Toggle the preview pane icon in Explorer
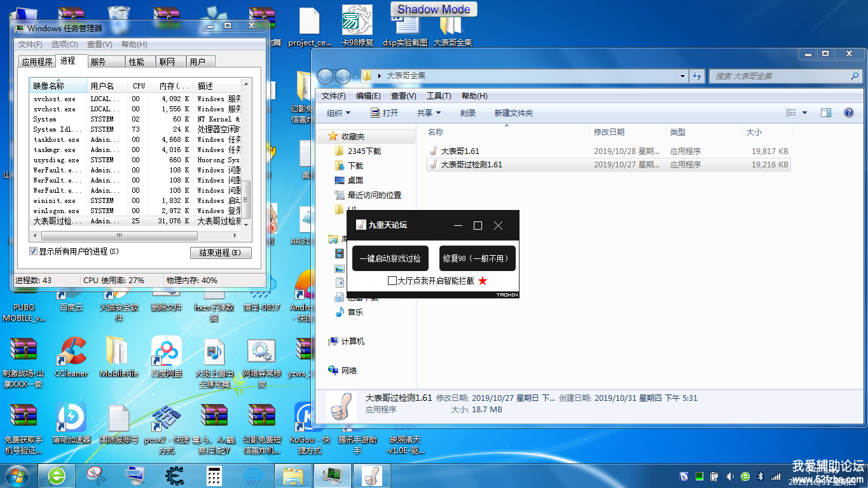The width and height of the screenshot is (868, 488). point(826,113)
